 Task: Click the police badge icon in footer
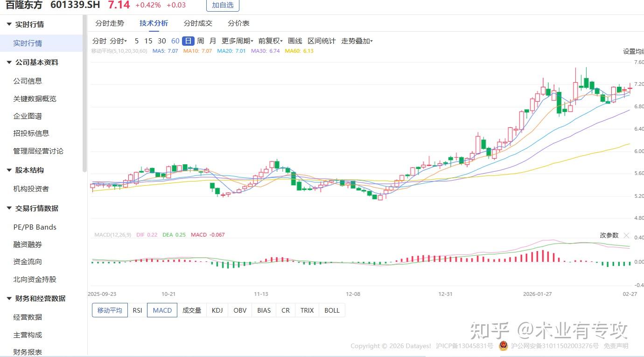point(503,346)
